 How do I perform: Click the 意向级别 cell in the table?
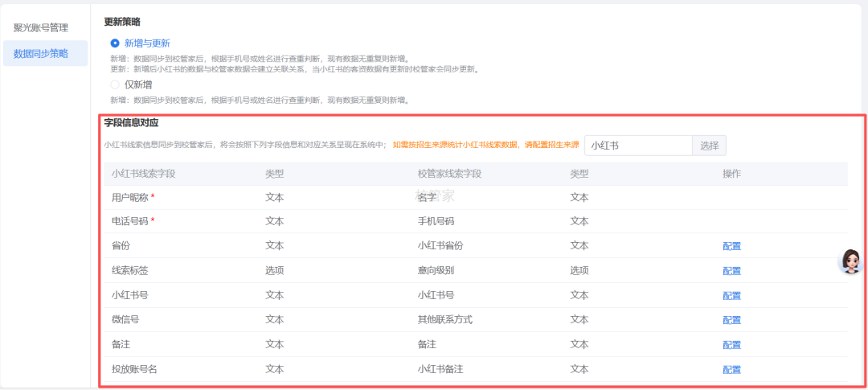tap(436, 271)
